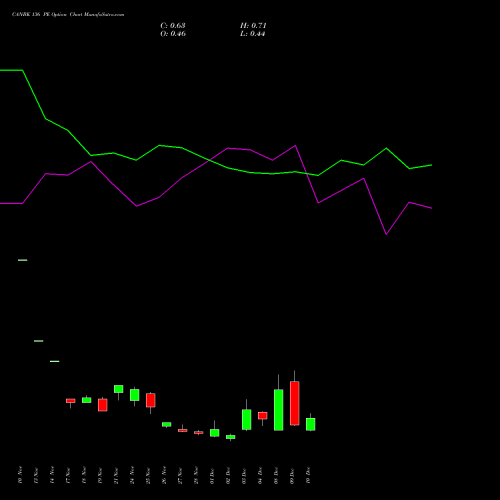Click the 26 Nov date label
The image size is (500, 500).
coord(164,475)
